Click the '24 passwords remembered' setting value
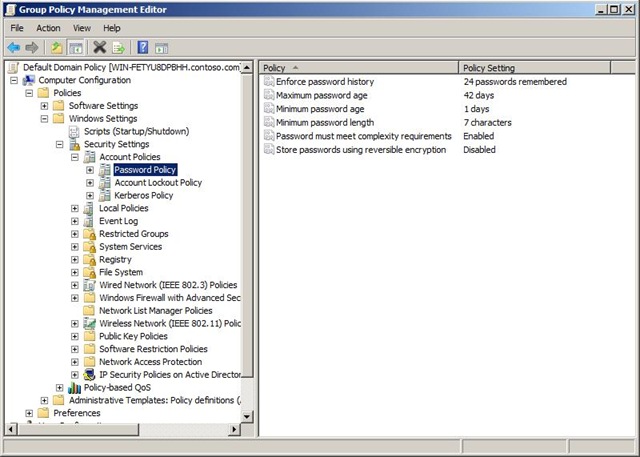640x457 pixels. 515,82
